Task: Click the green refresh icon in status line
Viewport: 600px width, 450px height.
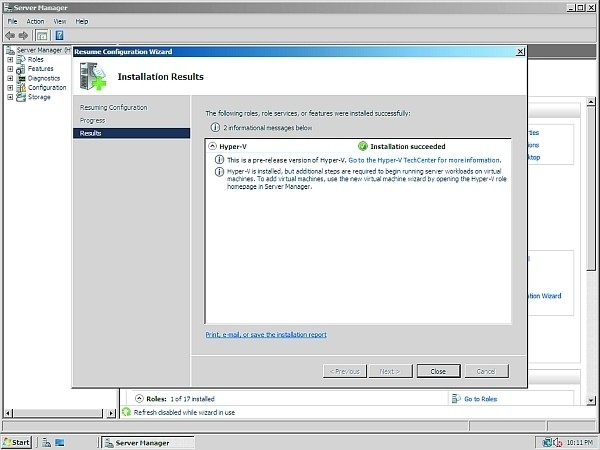Action: point(126,412)
